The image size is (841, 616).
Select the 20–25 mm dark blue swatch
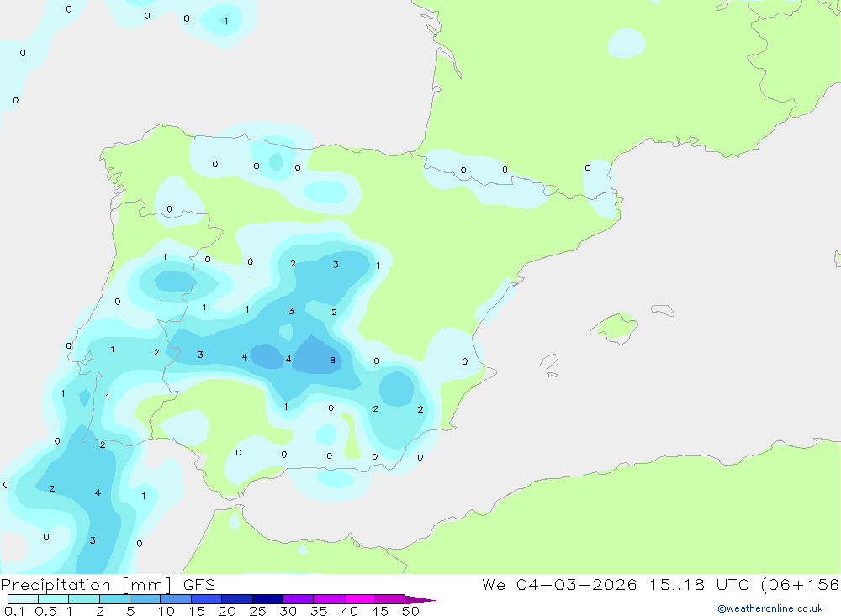237,599
